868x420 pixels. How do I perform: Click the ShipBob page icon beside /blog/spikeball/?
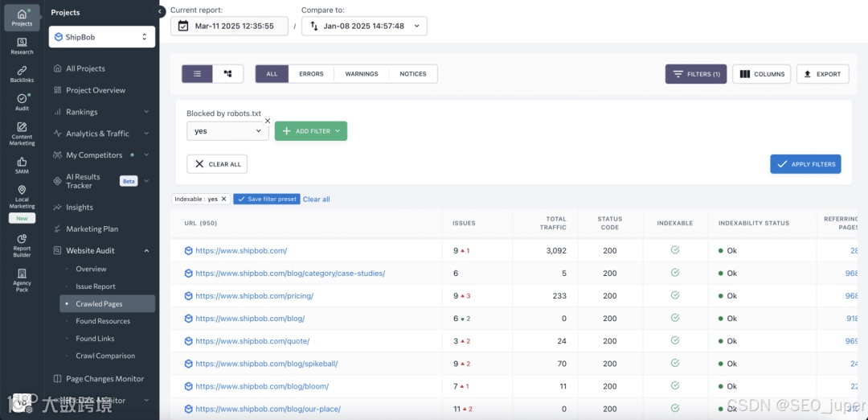click(188, 364)
